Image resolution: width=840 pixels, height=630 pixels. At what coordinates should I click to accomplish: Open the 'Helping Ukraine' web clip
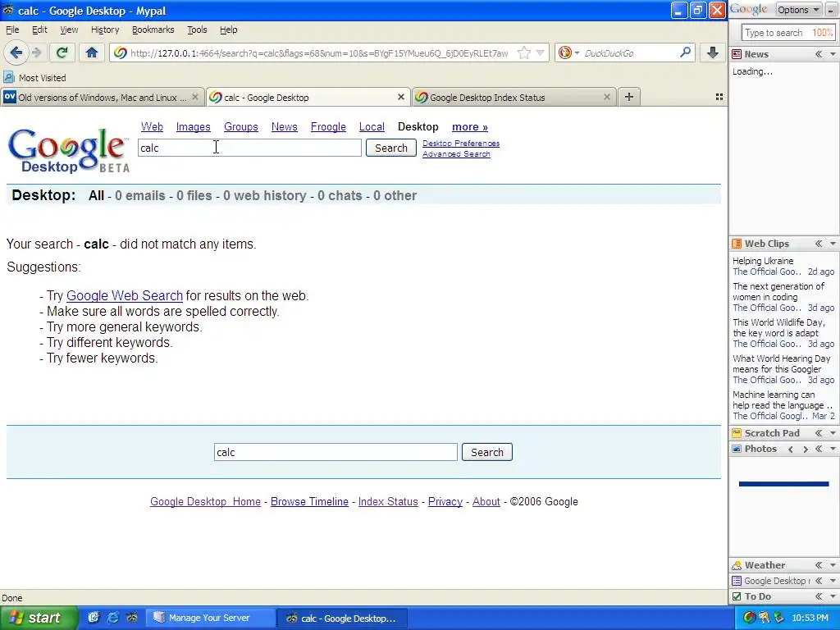tap(763, 261)
